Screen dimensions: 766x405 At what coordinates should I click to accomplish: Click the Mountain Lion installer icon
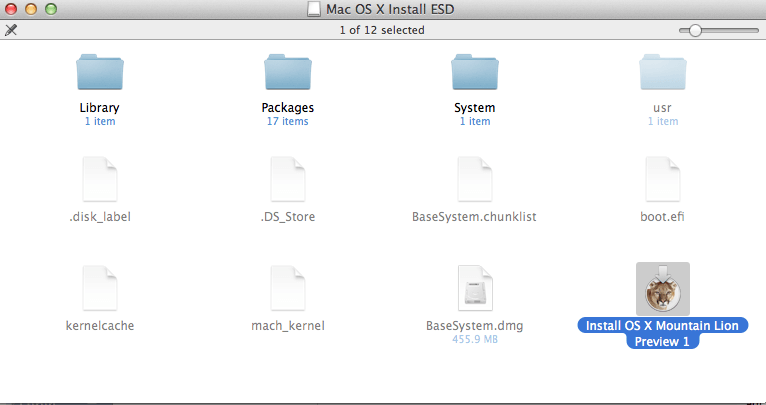pyautogui.click(x=662, y=289)
